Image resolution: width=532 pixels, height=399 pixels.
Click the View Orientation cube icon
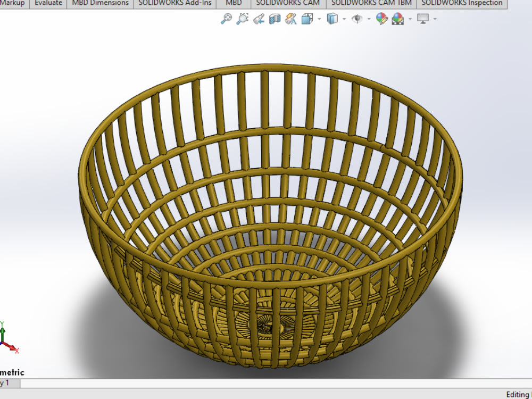307,19
